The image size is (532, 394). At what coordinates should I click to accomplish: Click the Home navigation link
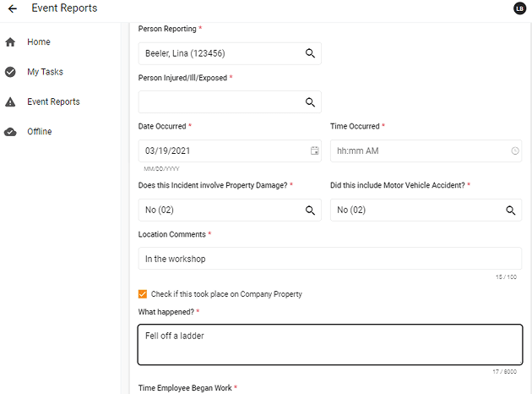(x=38, y=41)
